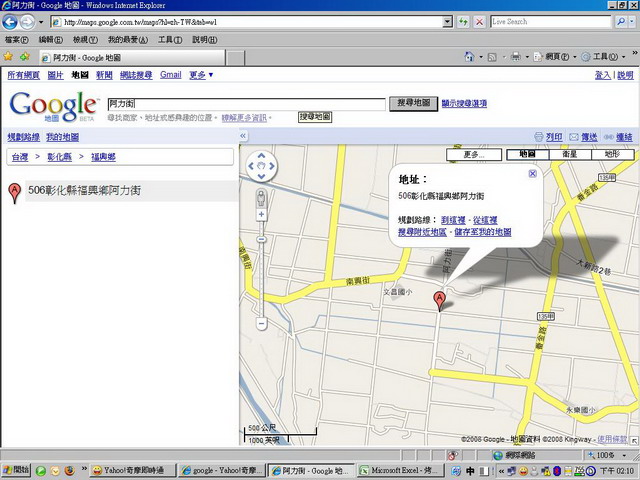Click the map zoom out minus button

point(262,324)
